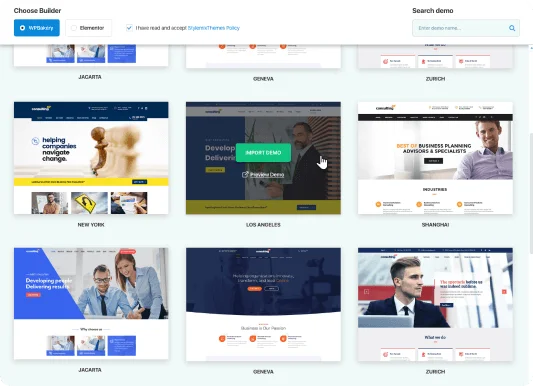Screen dimensions: 533x386
Task: Click the Shanghai demo label
Action: click(x=435, y=225)
